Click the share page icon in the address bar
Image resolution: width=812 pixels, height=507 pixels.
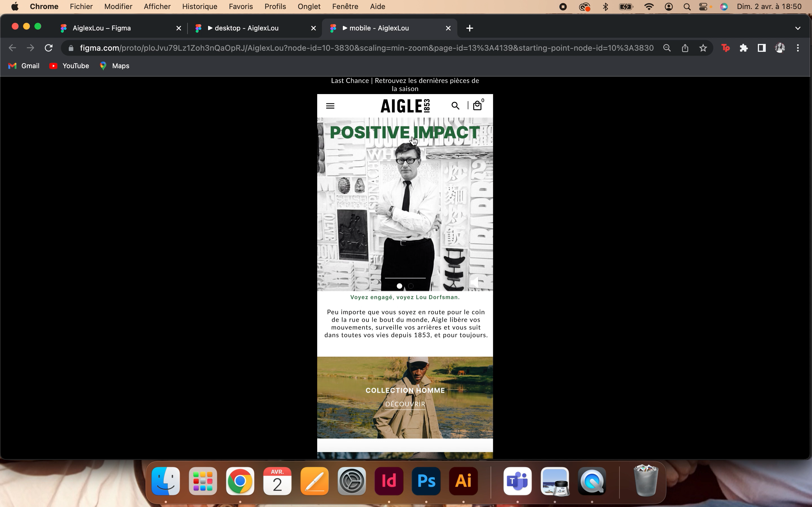[685, 48]
